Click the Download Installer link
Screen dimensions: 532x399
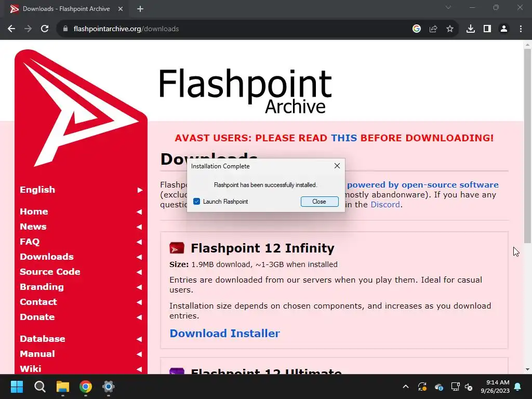tap(224, 333)
